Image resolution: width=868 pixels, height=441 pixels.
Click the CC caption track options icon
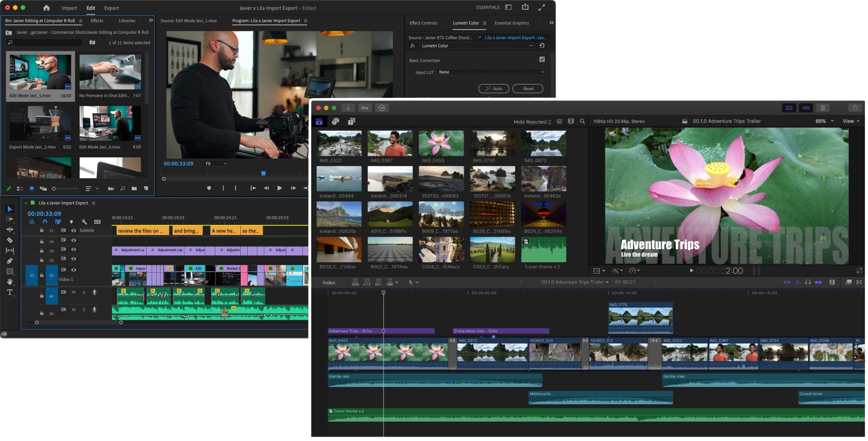tap(97, 222)
